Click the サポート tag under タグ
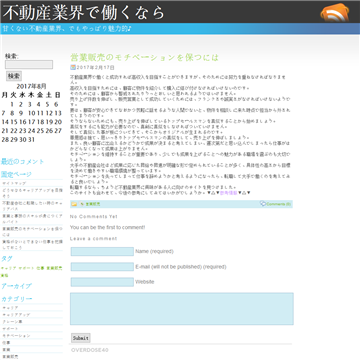 click(26, 268)
